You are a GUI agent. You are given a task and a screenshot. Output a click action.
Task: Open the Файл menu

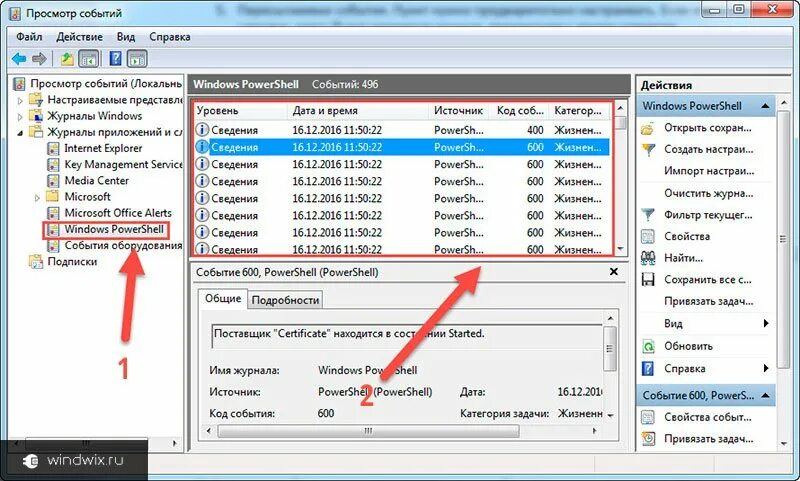pyautogui.click(x=29, y=37)
